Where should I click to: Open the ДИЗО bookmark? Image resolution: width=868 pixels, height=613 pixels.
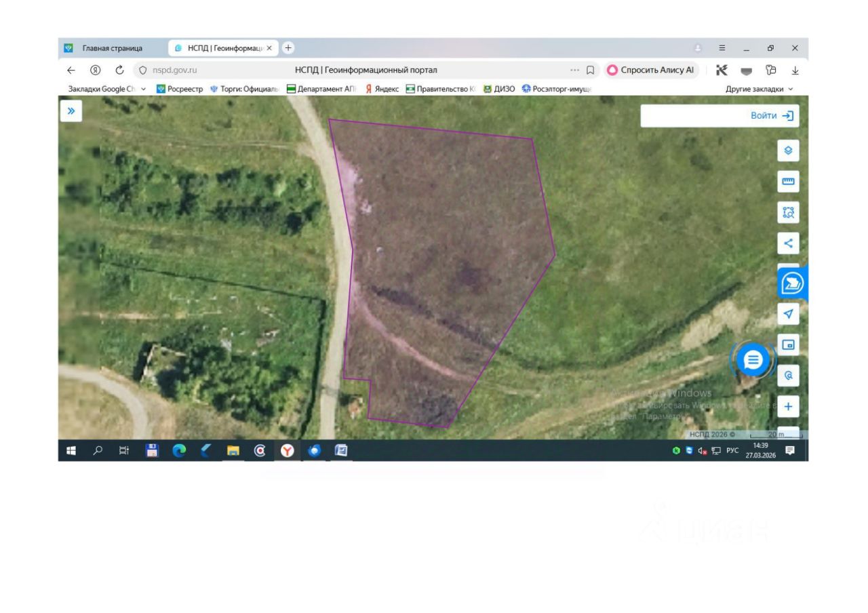click(499, 89)
